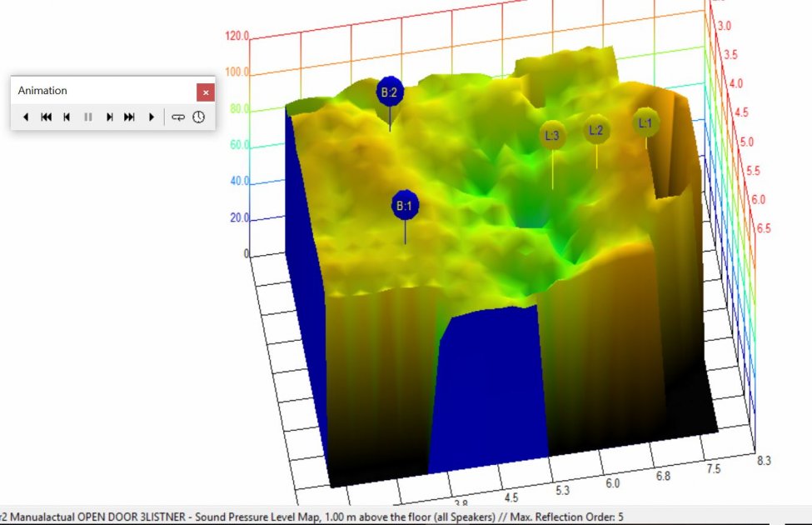The height and width of the screenshot is (525, 812).
Task: Click listener marker L:3
Action: pyautogui.click(x=553, y=135)
